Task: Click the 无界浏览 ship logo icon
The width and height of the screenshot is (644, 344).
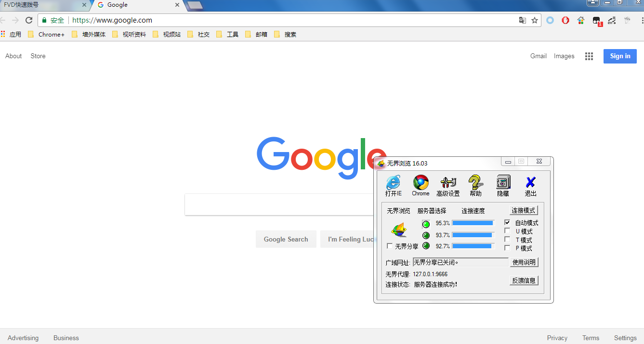Action: tap(399, 230)
